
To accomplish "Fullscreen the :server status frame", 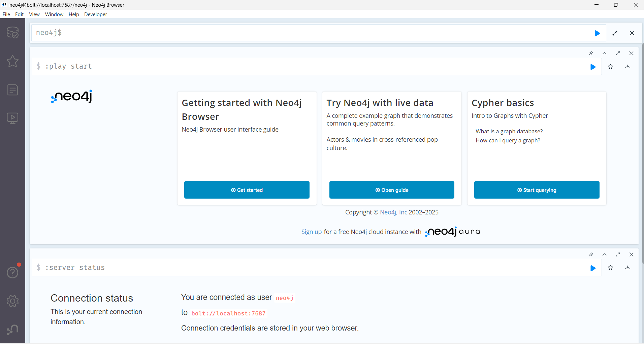I will point(618,254).
